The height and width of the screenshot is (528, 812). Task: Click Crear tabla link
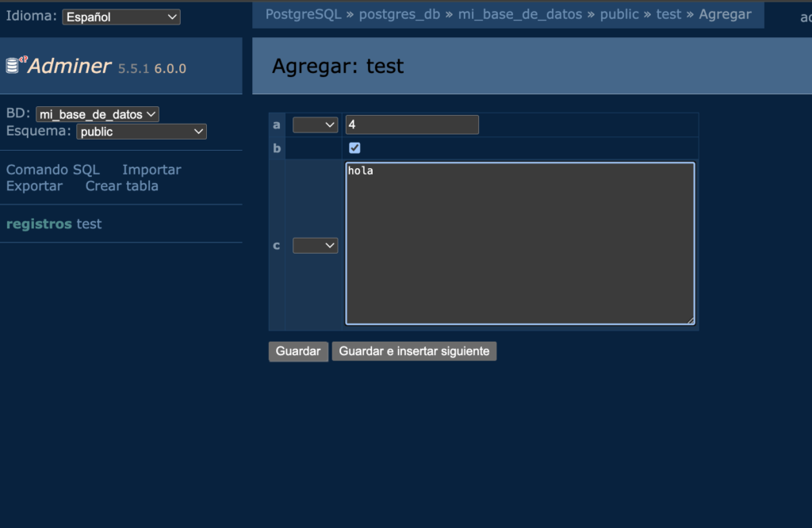pyautogui.click(x=121, y=186)
